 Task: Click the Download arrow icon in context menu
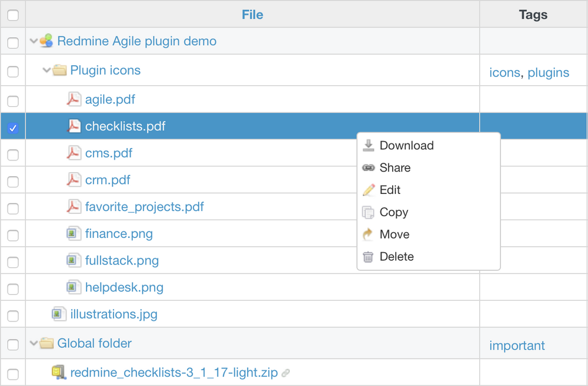[x=368, y=145]
